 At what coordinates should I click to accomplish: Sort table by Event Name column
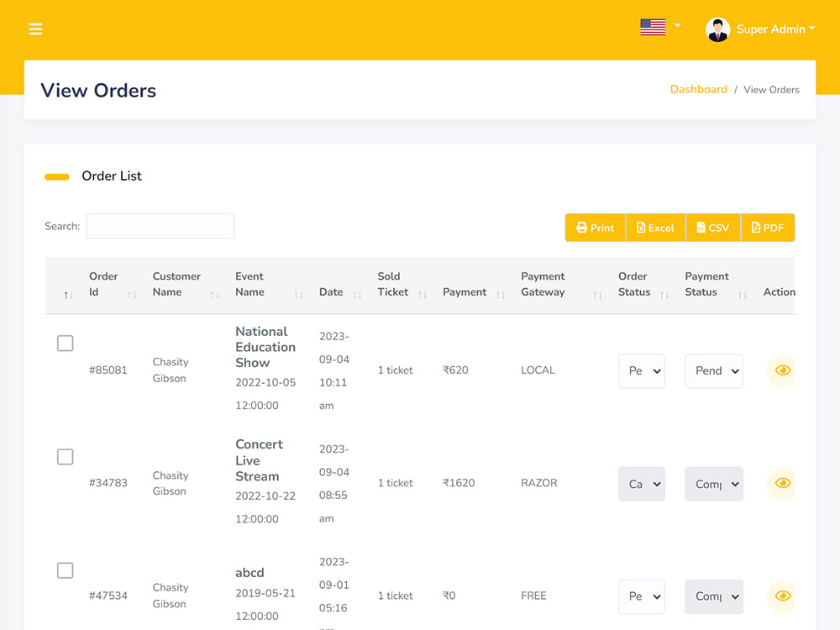coord(298,295)
